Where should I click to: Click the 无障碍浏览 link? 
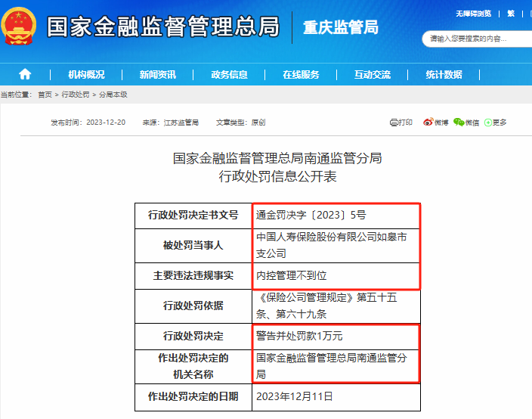473,14
